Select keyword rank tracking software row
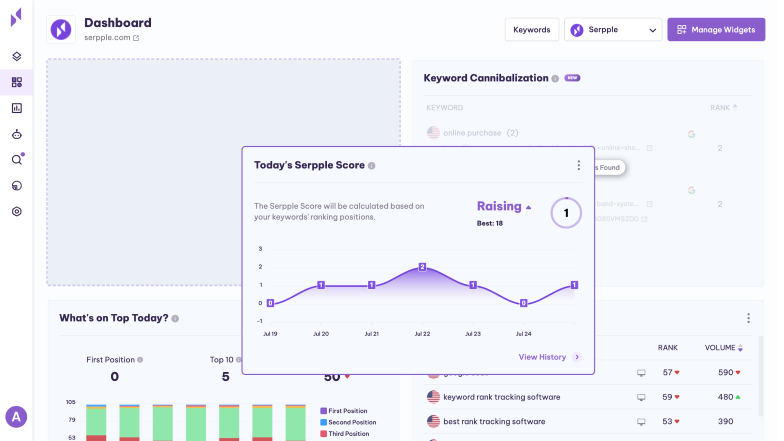This screenshot has width=784, height=441. [586, 397]
